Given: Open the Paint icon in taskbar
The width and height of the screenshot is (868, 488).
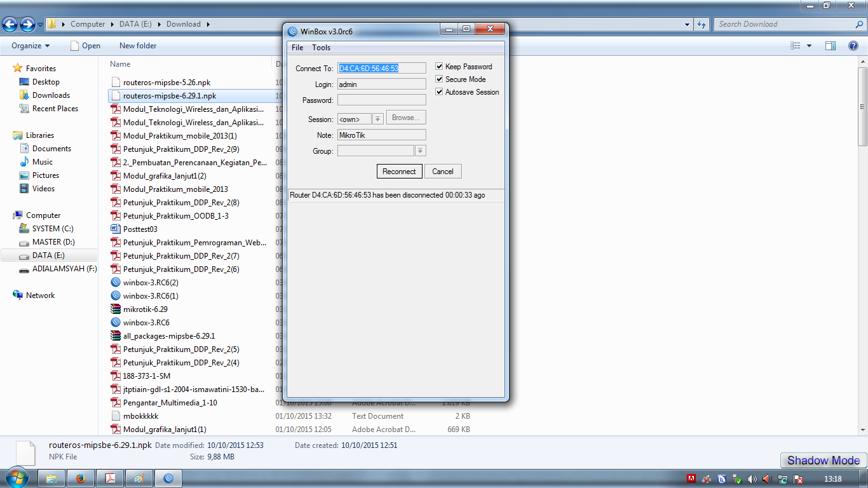Looking at the screenshot, I should pos(139,478).
